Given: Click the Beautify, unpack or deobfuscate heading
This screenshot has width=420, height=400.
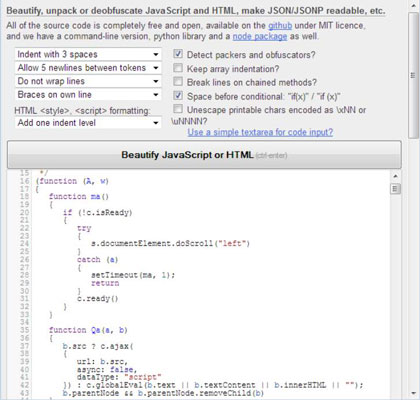Looking at the screenshot, I should pos(196,11).
